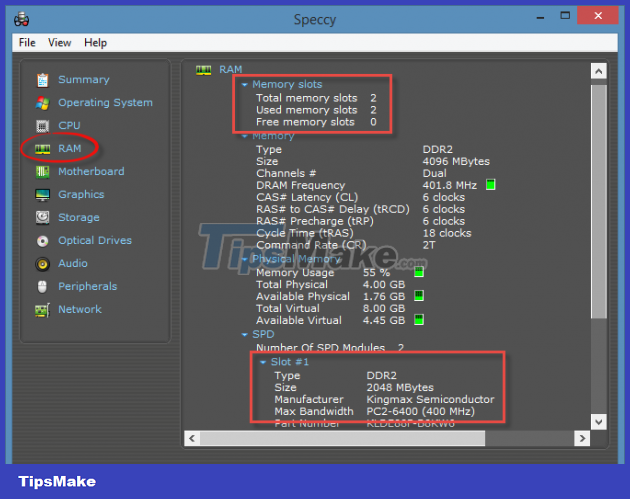Screen dimensions: 630x499
Task: Collapse the Memory section arrow
Action: [x=244, y=136]
